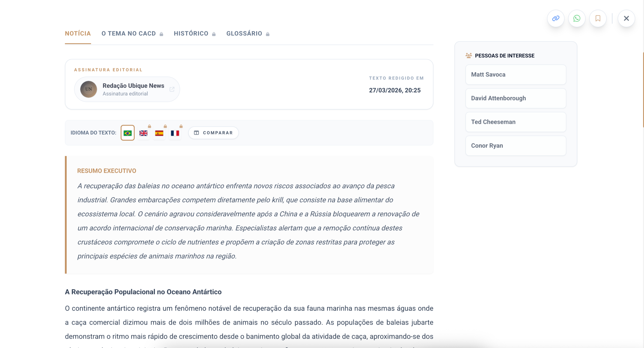Copy the article link with chain icon
Viewport: 644px width, 348px height.
[556, 18]
